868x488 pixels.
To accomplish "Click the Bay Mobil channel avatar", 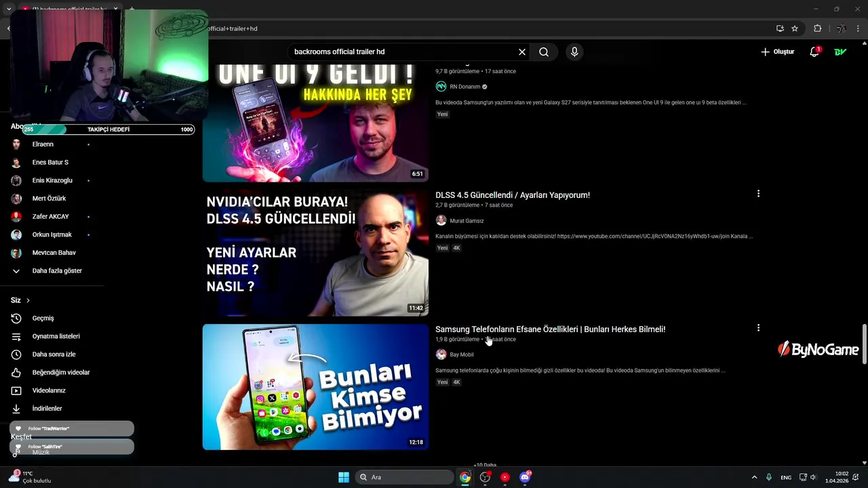I will click(441, 354).
